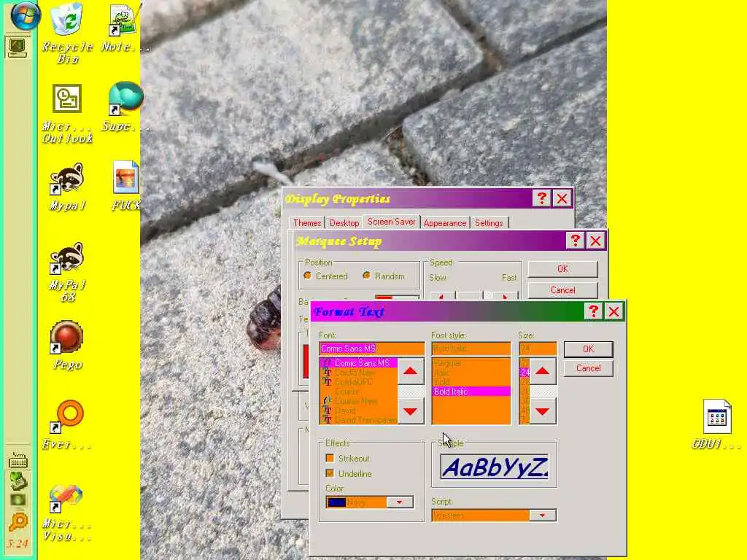This screenshot has width=747, height=560.
Task: Select Bold Italic in the Font style list
Action: [x=471, y=392]
